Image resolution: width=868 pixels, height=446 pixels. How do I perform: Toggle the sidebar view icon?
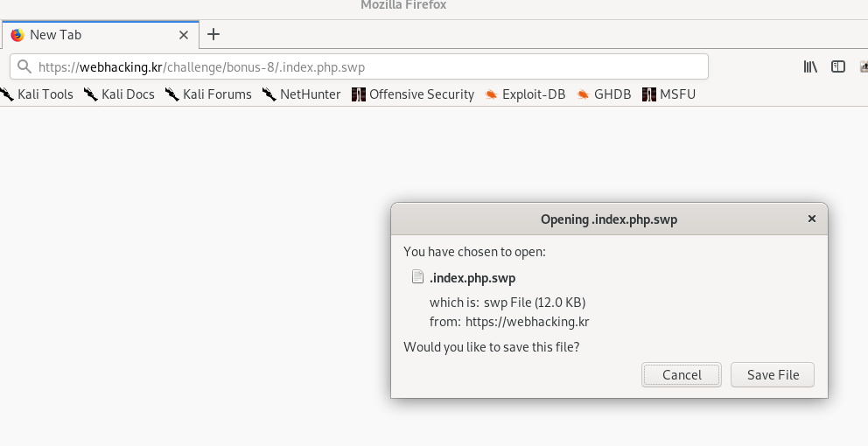tap(838, 67)
